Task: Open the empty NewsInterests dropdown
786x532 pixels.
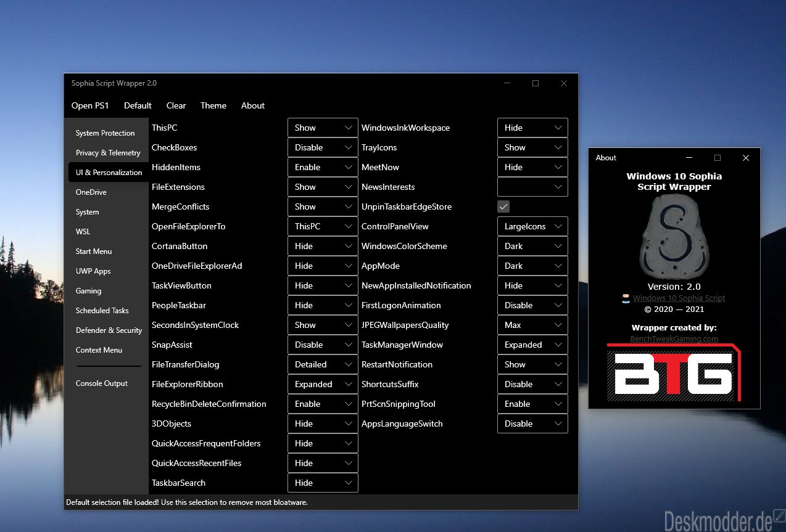Action: tap(532, 187)
